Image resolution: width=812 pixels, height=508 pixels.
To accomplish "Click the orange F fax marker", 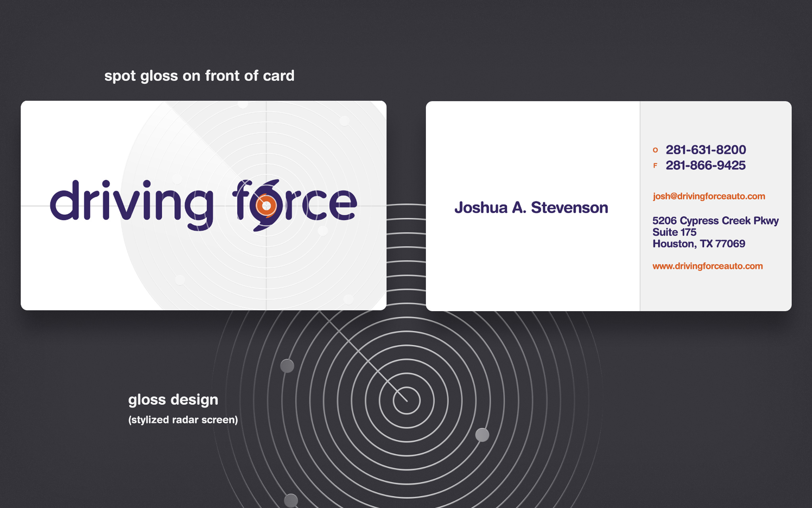I will [x=655, y=165].
